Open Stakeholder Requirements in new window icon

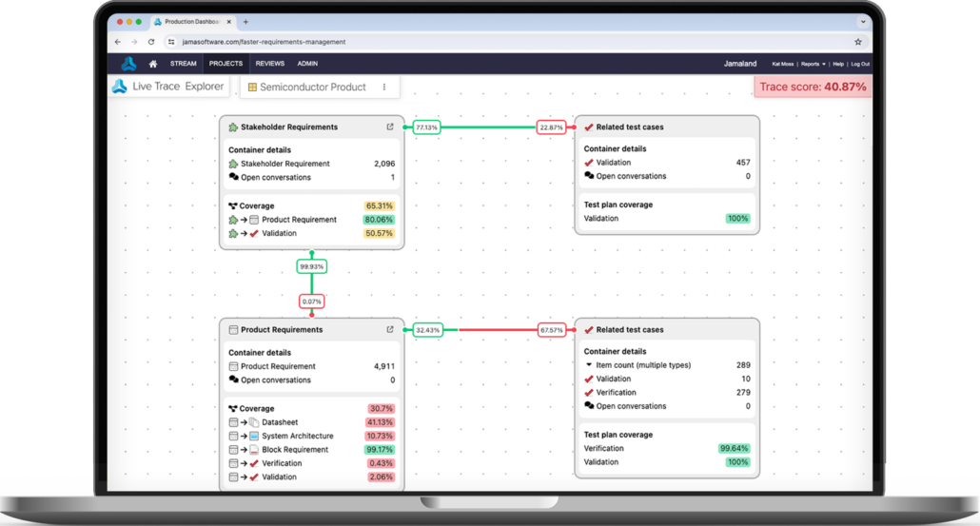click(x=389, y=127)
